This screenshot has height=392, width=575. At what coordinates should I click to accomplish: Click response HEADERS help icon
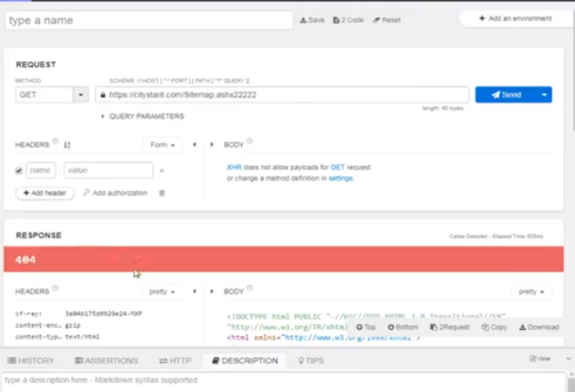click(x=55, y=288)
